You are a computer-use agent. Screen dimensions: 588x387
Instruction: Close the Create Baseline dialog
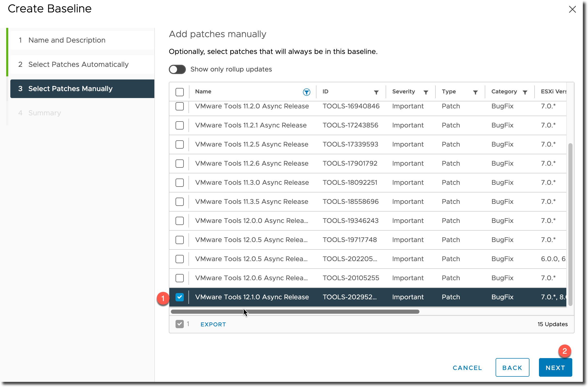572,9
